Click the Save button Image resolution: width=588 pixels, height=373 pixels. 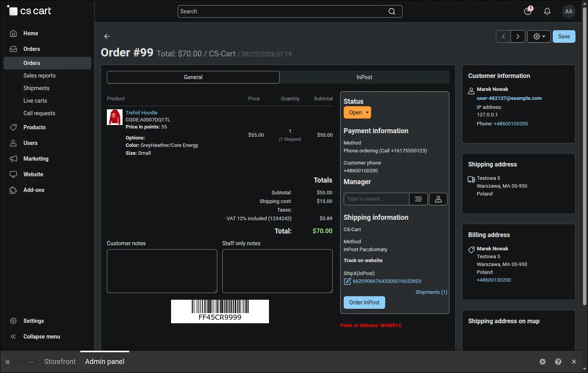[564, 36]
